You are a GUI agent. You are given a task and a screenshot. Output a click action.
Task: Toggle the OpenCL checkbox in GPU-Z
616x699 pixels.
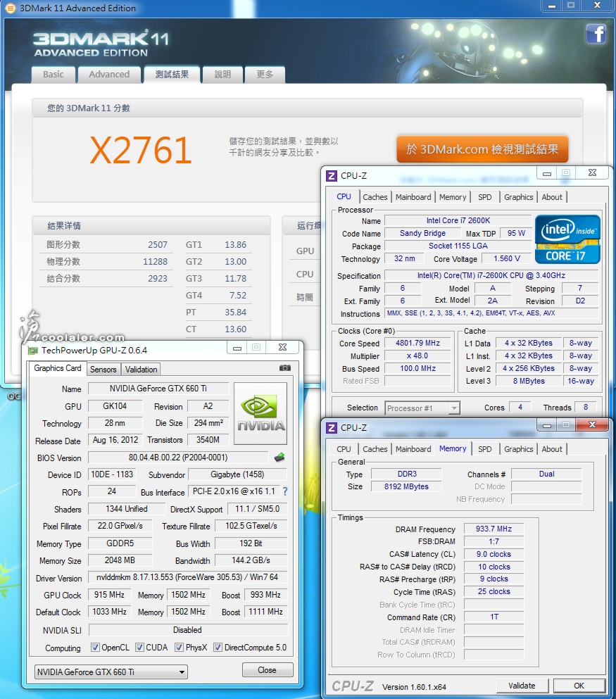point(95,648)
